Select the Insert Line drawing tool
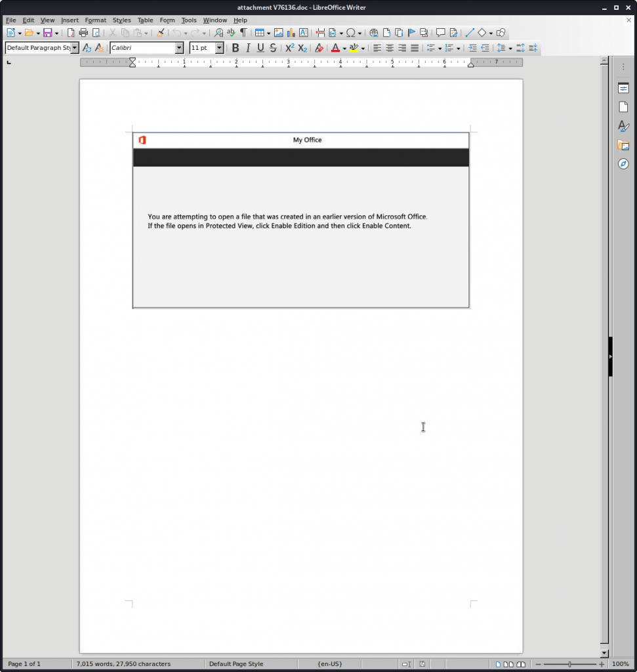The height and width of the screenshot is (672, 637). click(469, 33)
